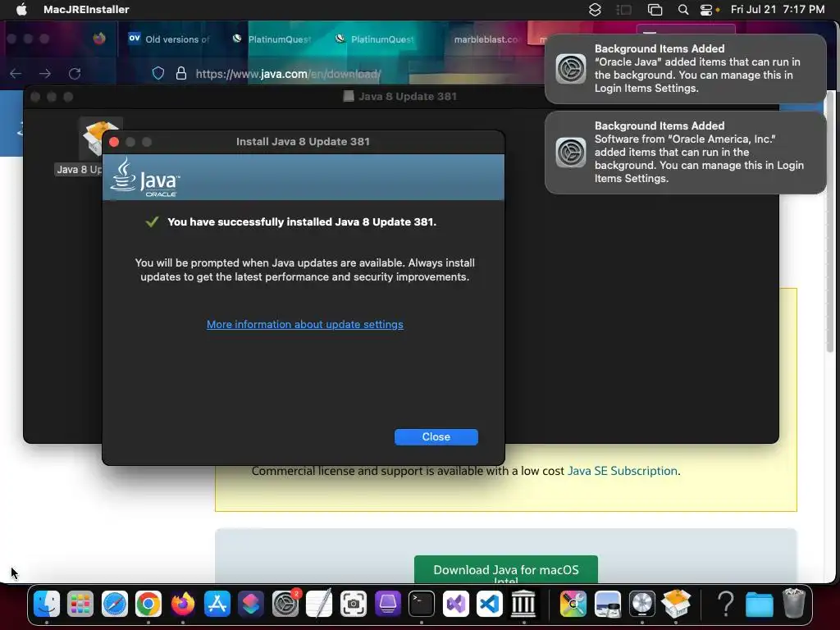Reload the page in Firefox

tap(75, 73)
